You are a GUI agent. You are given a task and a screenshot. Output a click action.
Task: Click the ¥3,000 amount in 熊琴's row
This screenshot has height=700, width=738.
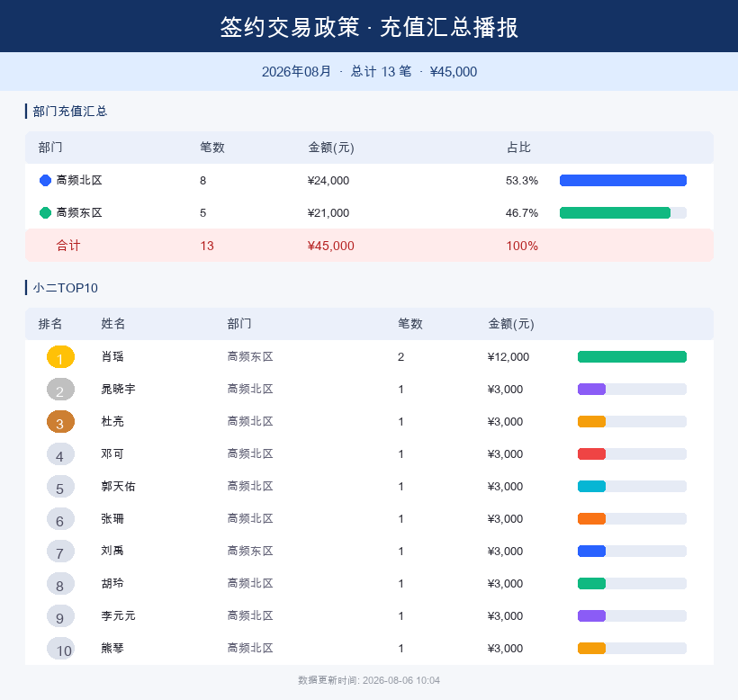point(505,648)
